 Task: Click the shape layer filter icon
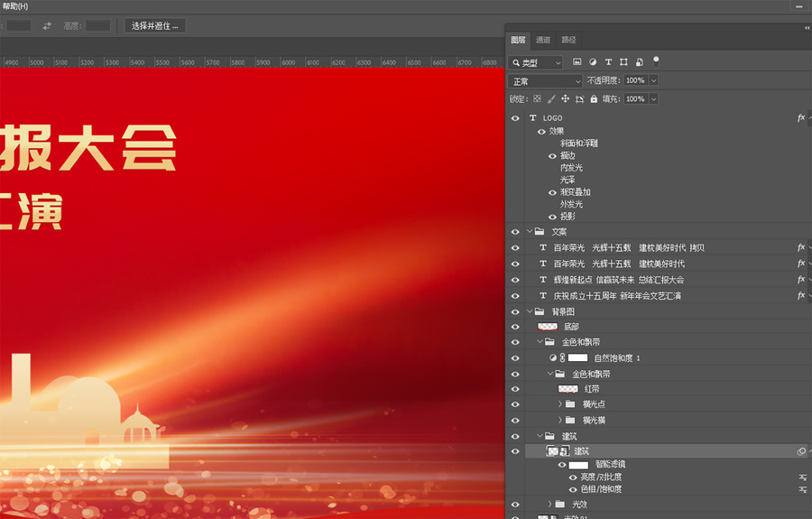[x=624, y=62]
